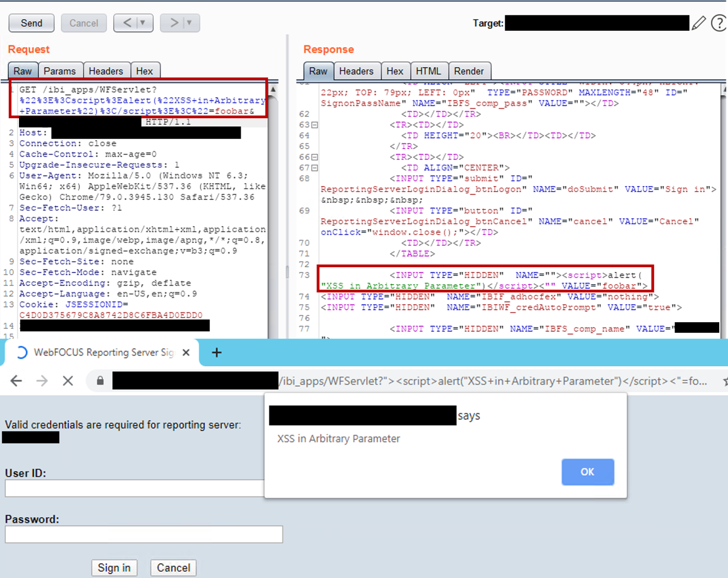Edit the target with the pencil icon
Viewport: 728px width, 578px height.
click(x=699, y=23)
